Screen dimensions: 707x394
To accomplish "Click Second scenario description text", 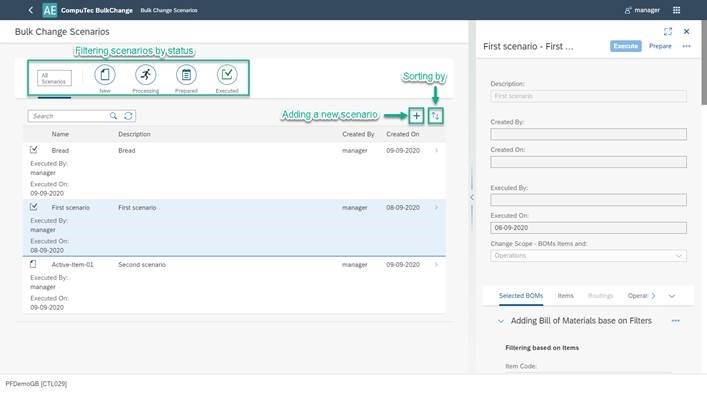I will pos(142,265).
